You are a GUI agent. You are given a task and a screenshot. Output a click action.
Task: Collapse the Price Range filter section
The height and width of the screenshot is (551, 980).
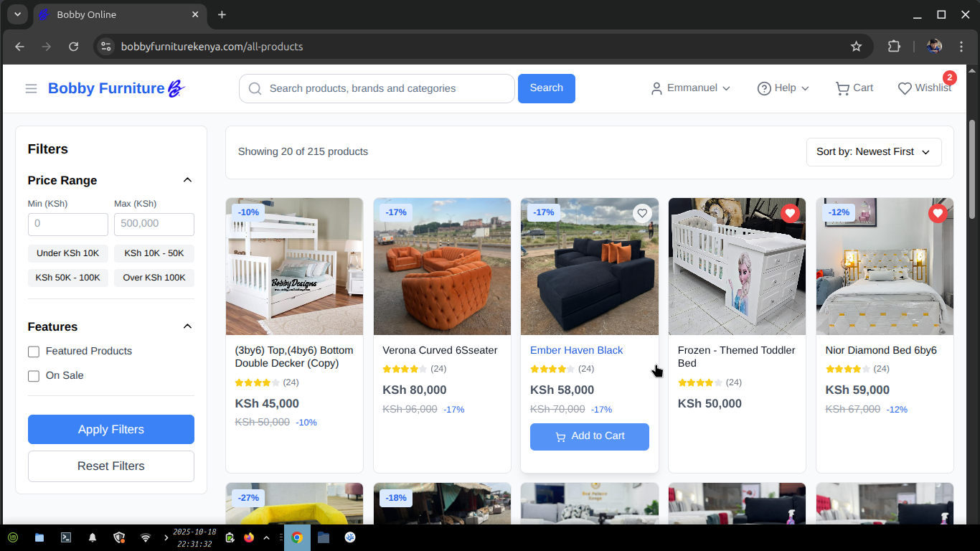point(187,180)
